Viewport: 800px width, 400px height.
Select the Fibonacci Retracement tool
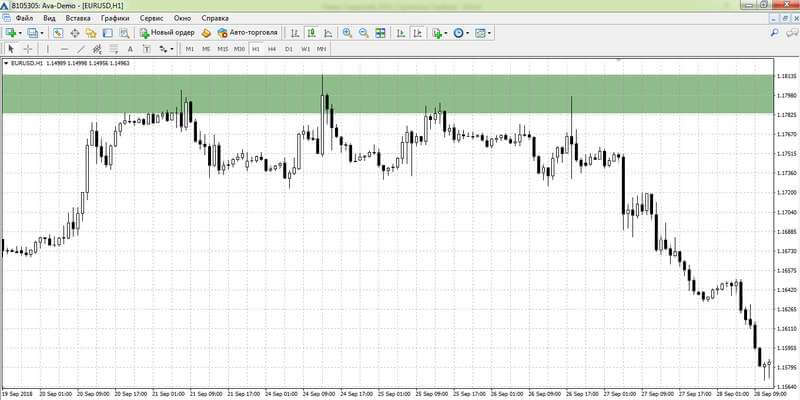114,49
